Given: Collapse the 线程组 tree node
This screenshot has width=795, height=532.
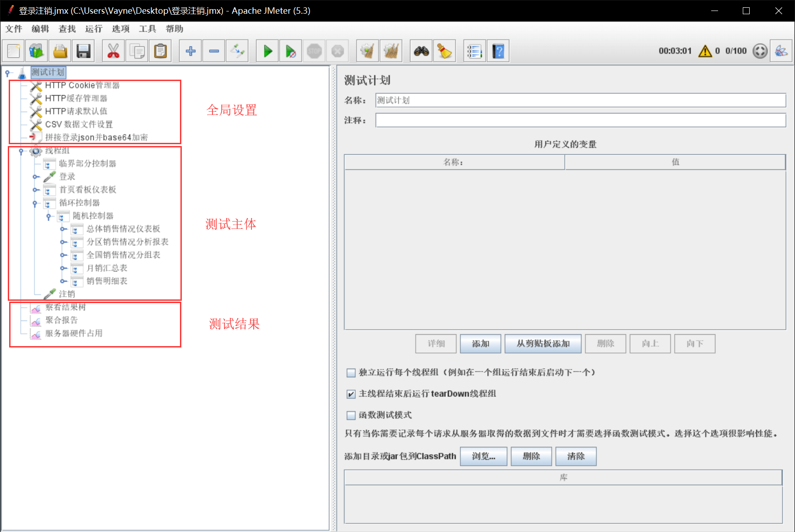Looking at the screenshot, I should point(21,151).
